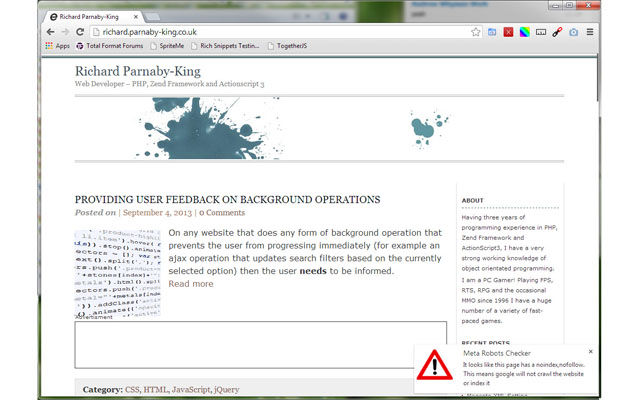Select the Richard Parnaby-King browser tab
Screen dimensions: 640x400
90,17
